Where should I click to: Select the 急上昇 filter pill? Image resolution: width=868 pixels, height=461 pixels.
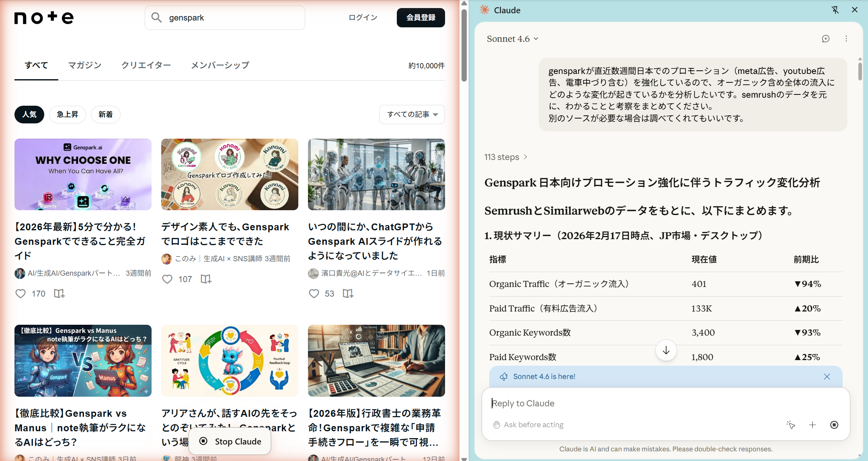click(x=67, y=115)
